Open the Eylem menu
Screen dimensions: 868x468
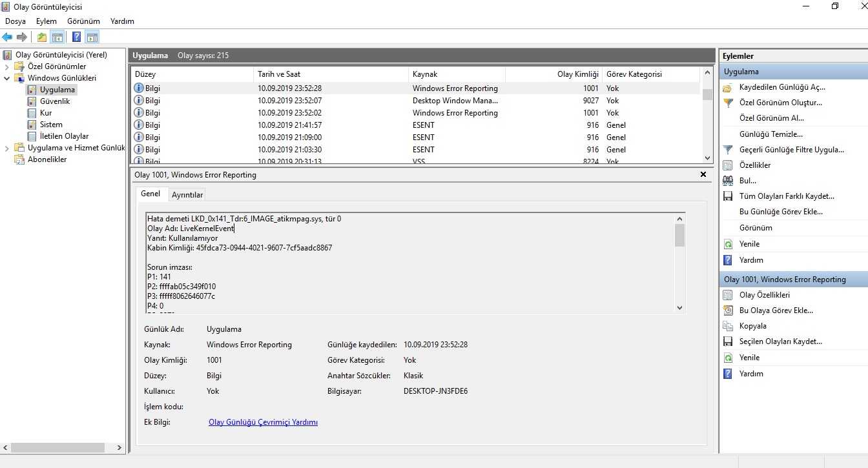click(46, 21)
